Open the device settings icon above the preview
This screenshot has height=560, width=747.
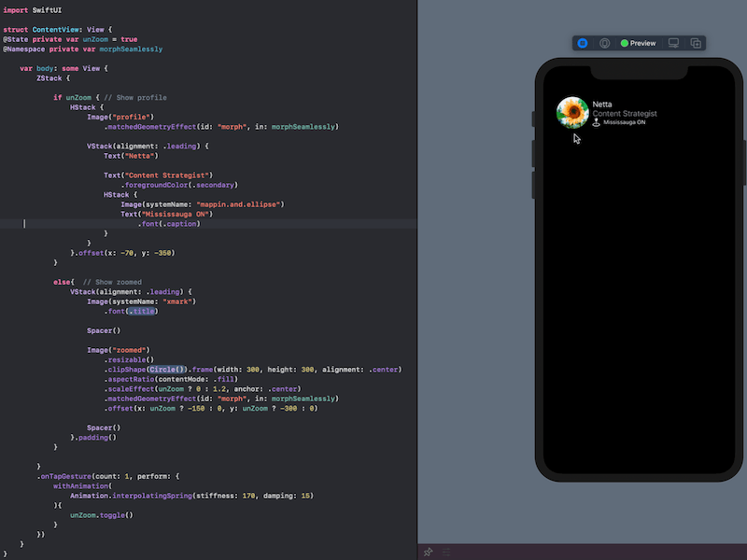(672, 43)
